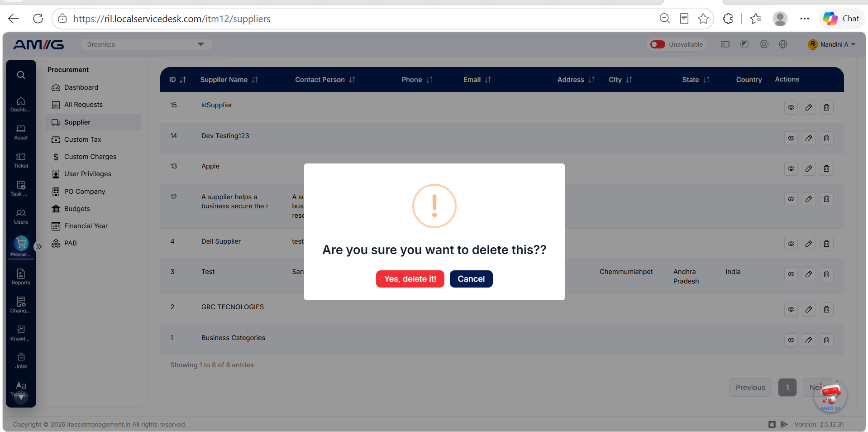Expand sidebar with double chevron
Image resolution: width=868 pixels, height=432 pixels.
point(39,247)
